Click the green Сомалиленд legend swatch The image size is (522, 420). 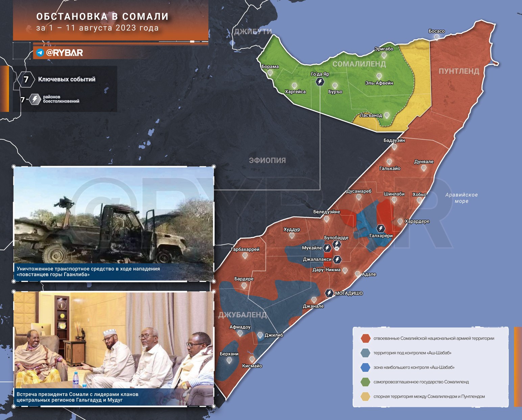365,382
